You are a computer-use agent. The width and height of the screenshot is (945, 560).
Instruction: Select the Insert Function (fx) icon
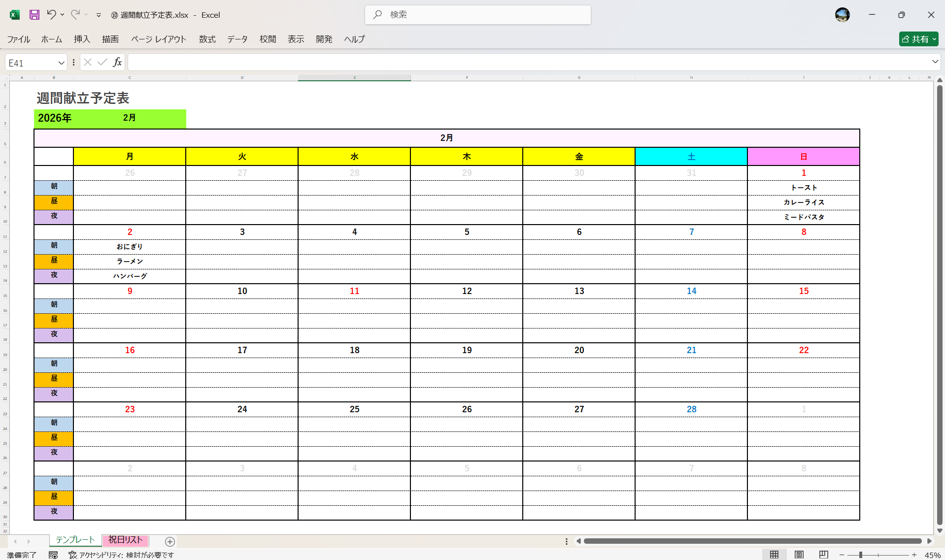point(117,62)
